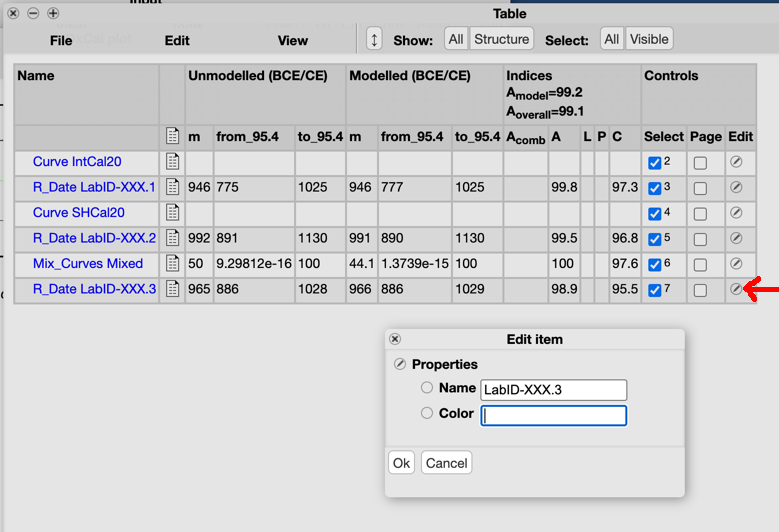Select the Name radio button
This screenshot has height=532, width=779.
pos(427,387)
